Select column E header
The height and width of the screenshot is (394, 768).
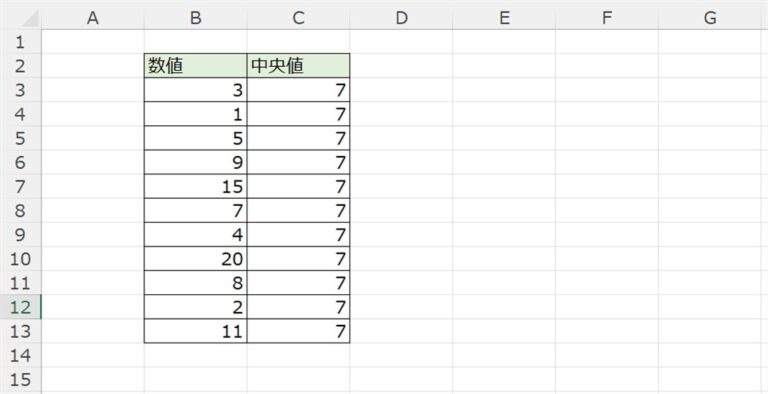(x=504, y=18)
